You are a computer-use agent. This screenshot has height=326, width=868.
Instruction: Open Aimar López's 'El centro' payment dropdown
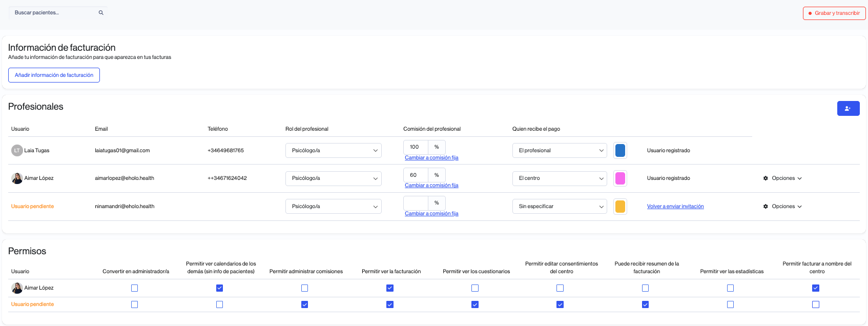tap(559, 178)
